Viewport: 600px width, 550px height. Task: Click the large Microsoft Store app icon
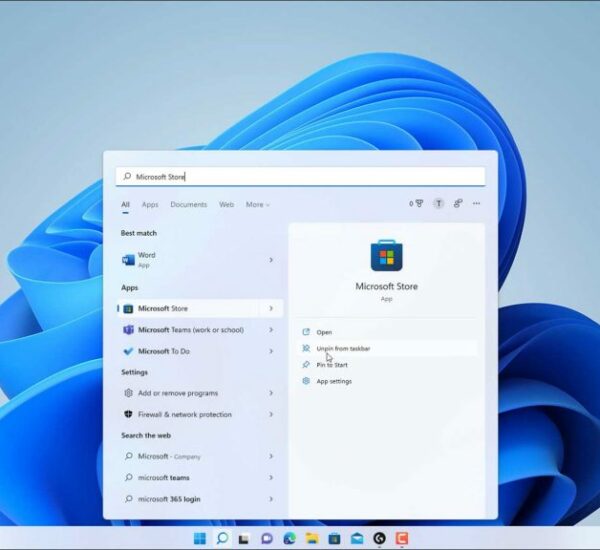[386, 255]
